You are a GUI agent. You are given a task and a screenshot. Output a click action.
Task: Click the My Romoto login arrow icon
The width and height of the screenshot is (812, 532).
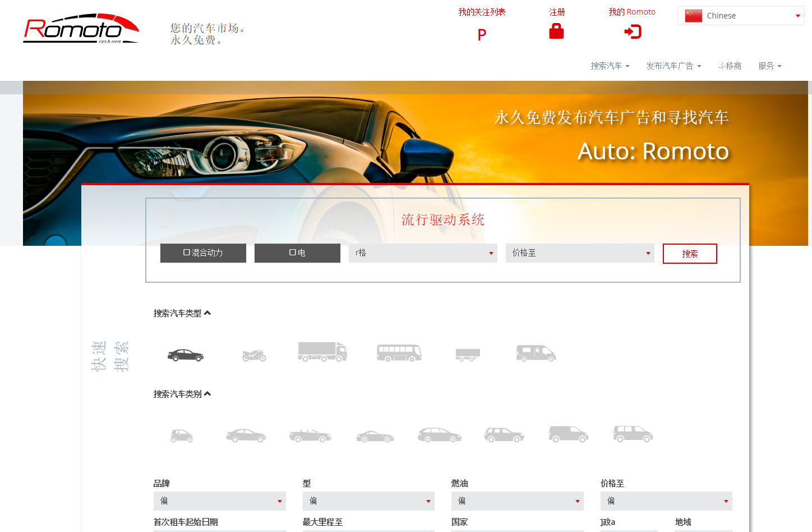click(633, 31)
